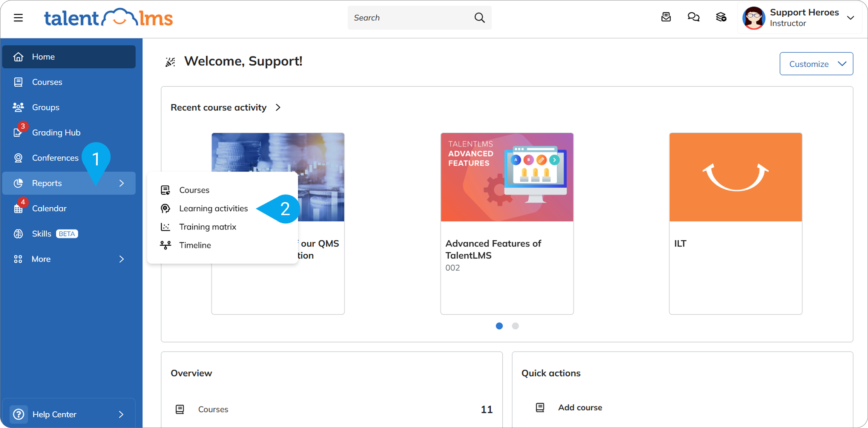Click the More grid icon

18,259
